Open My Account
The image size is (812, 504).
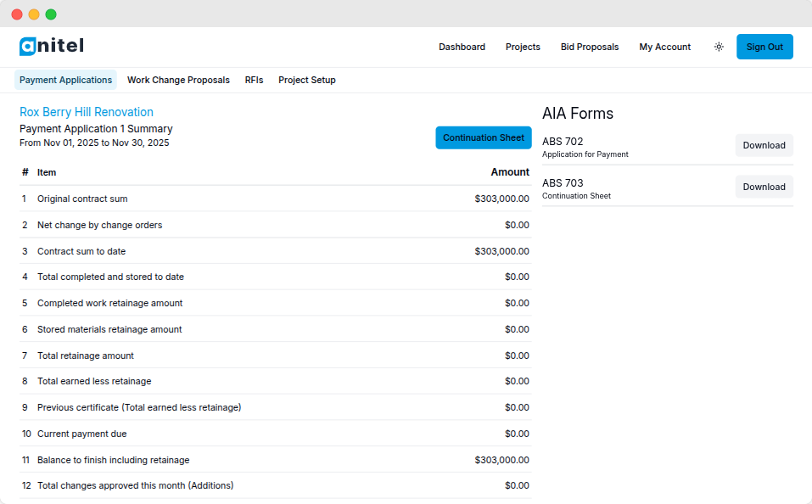[664, 47]
